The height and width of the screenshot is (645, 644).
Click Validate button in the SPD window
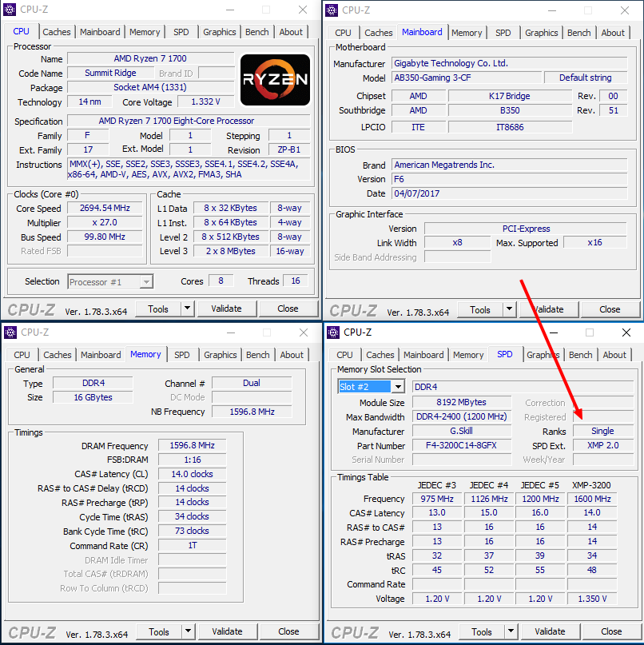(x=550, y=631)
